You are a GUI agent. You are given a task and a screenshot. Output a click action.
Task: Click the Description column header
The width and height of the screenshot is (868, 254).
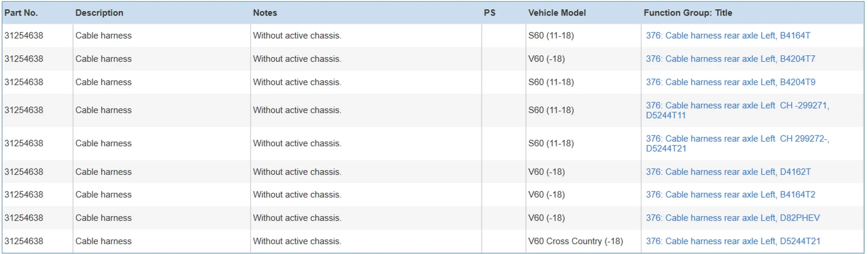tap(99, 13)
